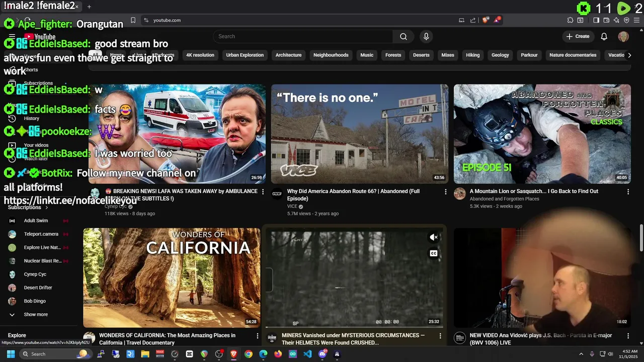Viewport: 644px width, 362px height.
Task: Open the WONDERS OF CALIFORNIA thumbnail
Action: point(172,278)
